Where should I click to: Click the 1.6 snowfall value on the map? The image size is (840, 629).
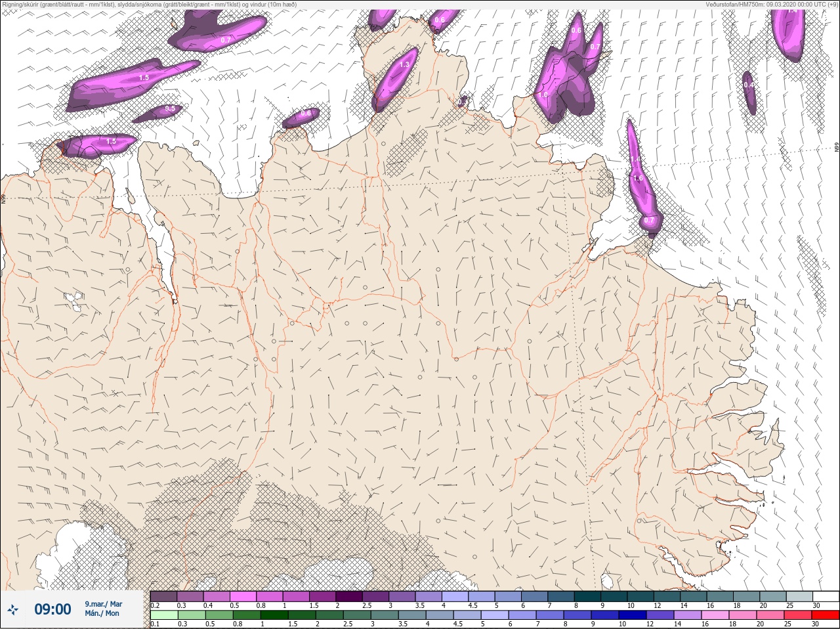pos(638,179)
